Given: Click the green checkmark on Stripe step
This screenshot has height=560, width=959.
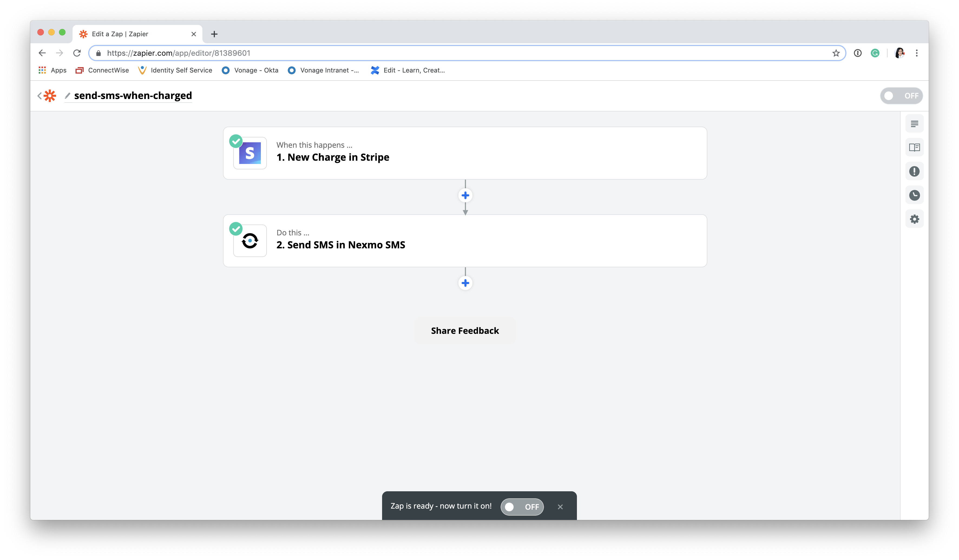Looking at the screenshot, I should tap(236, 141).
